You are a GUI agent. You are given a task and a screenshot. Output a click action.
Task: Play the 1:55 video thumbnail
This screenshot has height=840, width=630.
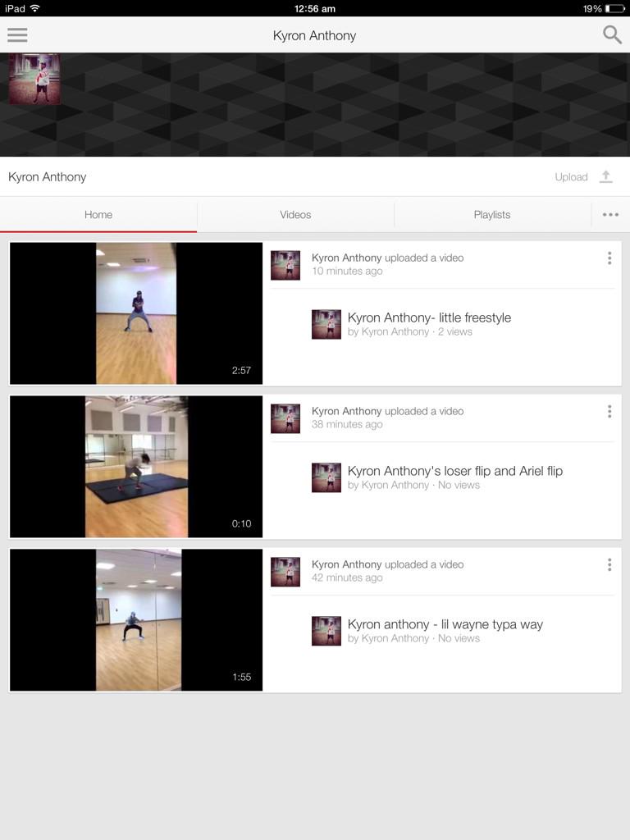coord(136,620)
